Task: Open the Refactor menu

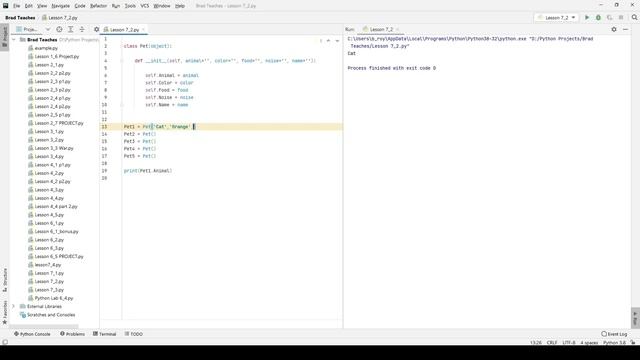Action: point(98,6)
